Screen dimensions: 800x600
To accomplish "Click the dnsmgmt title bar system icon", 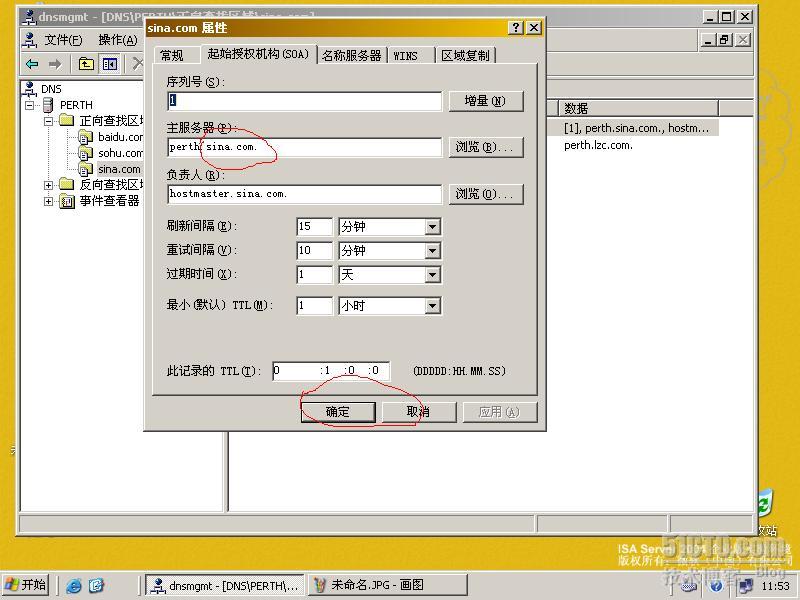I will click(30, 17).
